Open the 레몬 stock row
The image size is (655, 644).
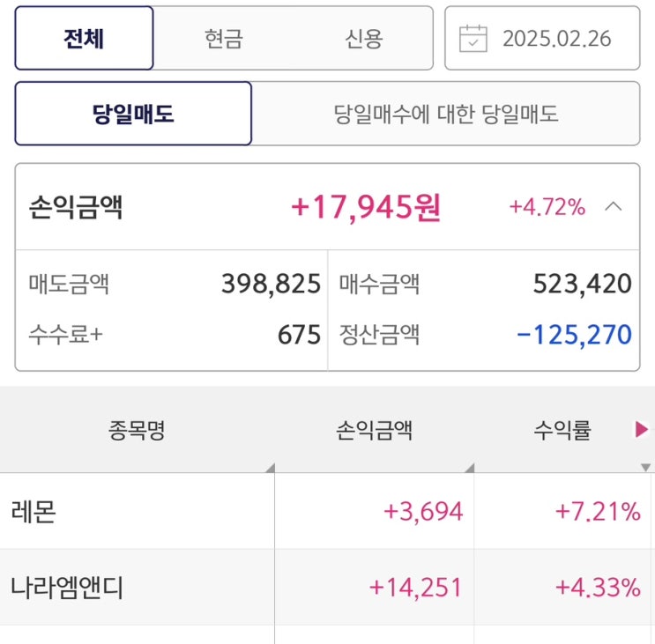34,512
